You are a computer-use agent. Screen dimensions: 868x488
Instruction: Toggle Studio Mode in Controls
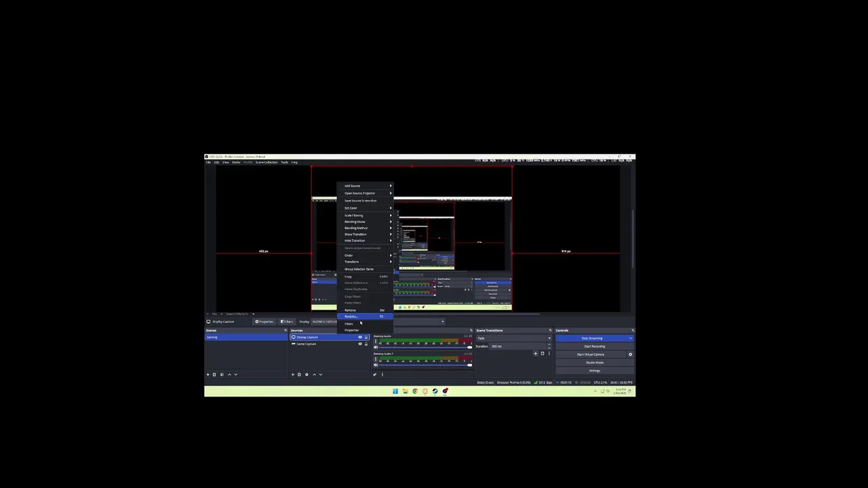tap(595, 363)
